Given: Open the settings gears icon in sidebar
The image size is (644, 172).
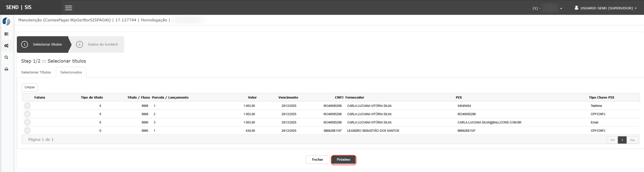Looking at the screenshot, I should coord(6,46).
